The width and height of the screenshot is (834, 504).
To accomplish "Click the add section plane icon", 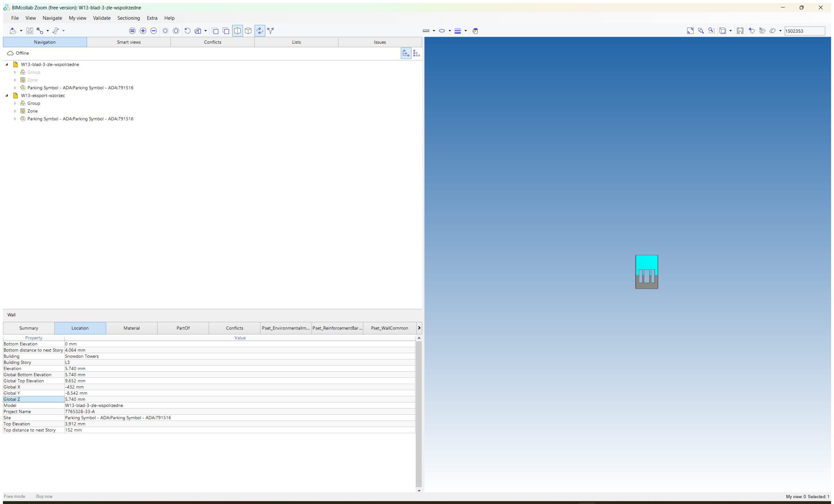I will pyautogui.click(x=752, y=31).
